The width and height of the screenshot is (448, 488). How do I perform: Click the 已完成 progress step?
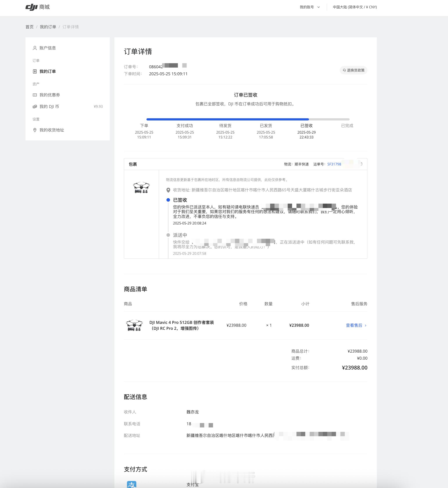coord(347,126)
